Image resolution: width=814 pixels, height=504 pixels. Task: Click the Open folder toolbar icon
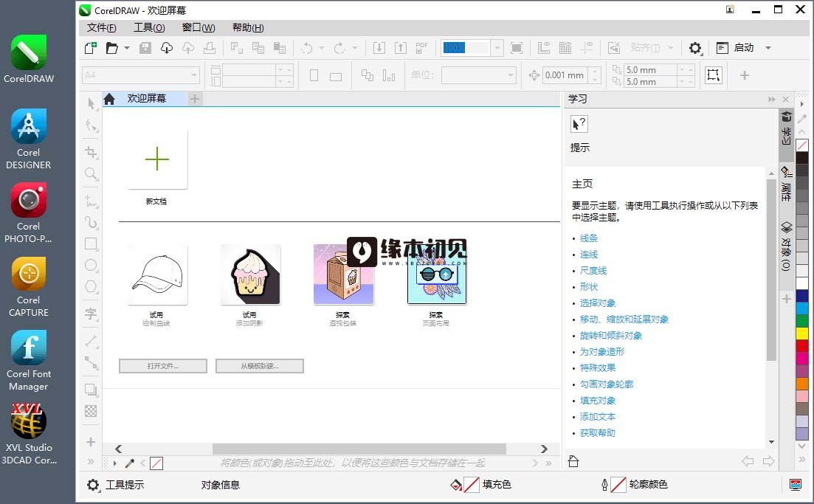tap(111, 48)
